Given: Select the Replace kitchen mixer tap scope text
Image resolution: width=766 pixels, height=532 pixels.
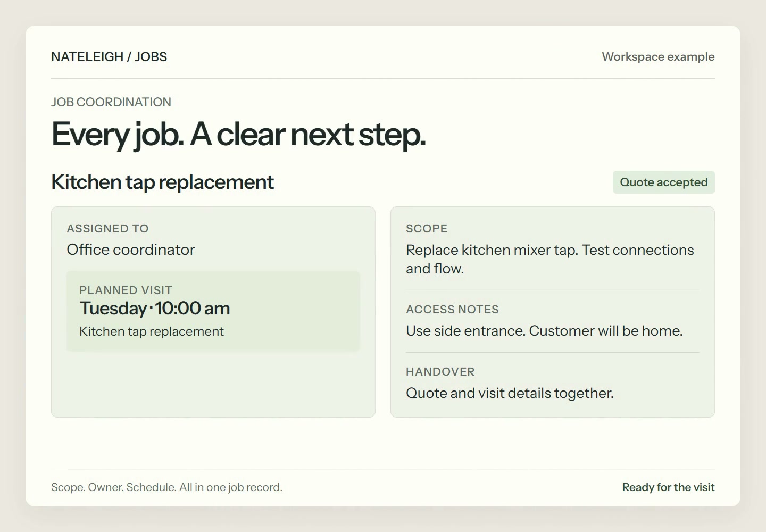Looking at the screenshot, I should click(x=550, y=259).
